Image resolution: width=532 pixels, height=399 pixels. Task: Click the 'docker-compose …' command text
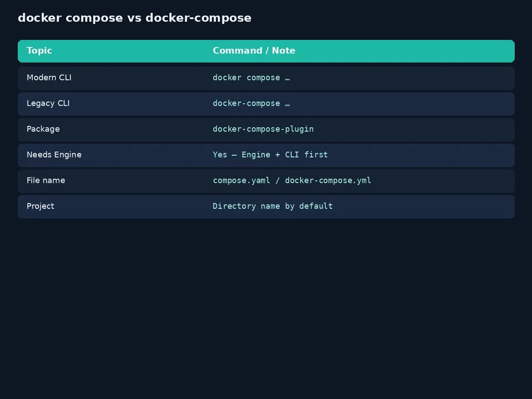coord(252,103)
